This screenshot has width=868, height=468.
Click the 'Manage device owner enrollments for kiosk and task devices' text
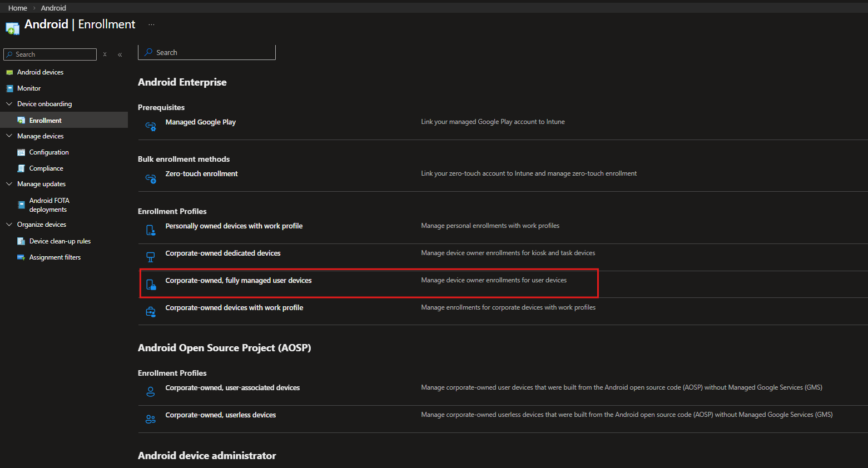pos(508,253)
